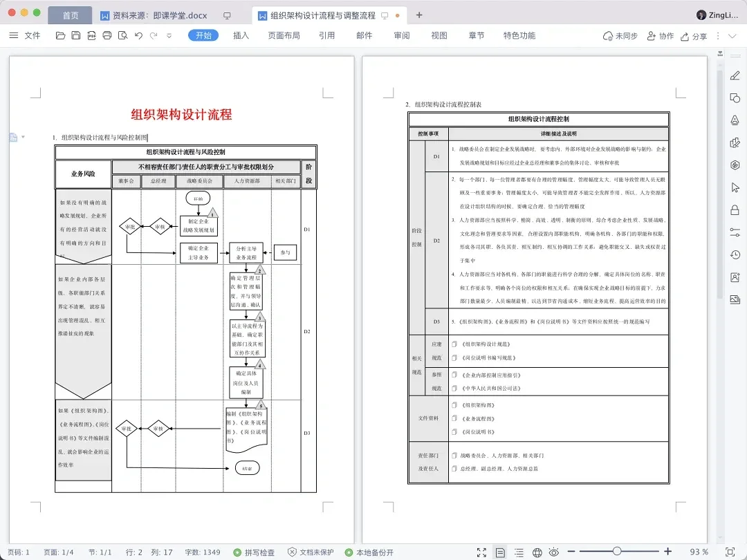
Task: Click the Print icon in the quick toolbar
Action: (107, 35)
